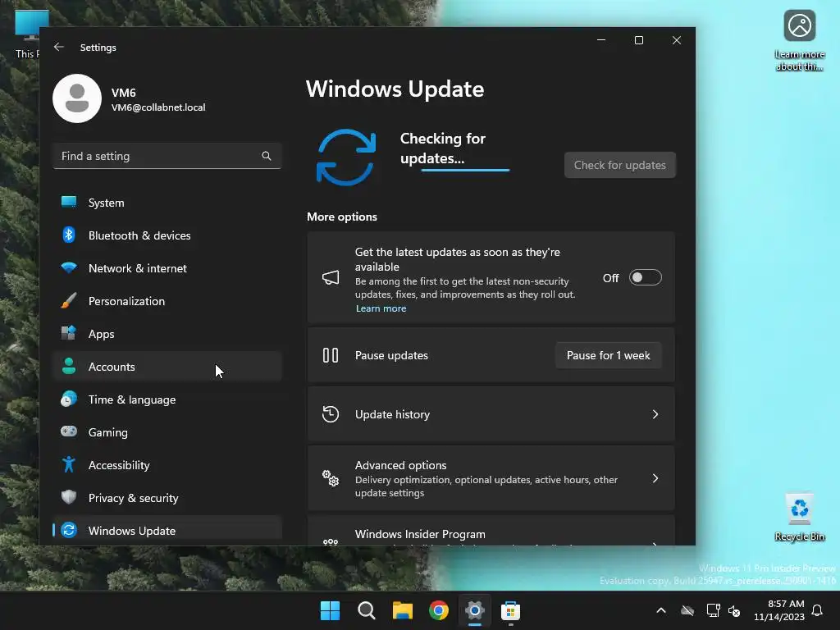This screenshot has height=630, width=840.
Task: Open Network & internet category
Action: pyautogui.click(x=167, y=268)
